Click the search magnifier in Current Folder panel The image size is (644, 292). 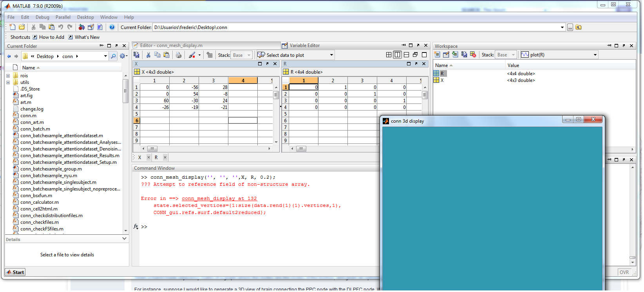(113, 56)
